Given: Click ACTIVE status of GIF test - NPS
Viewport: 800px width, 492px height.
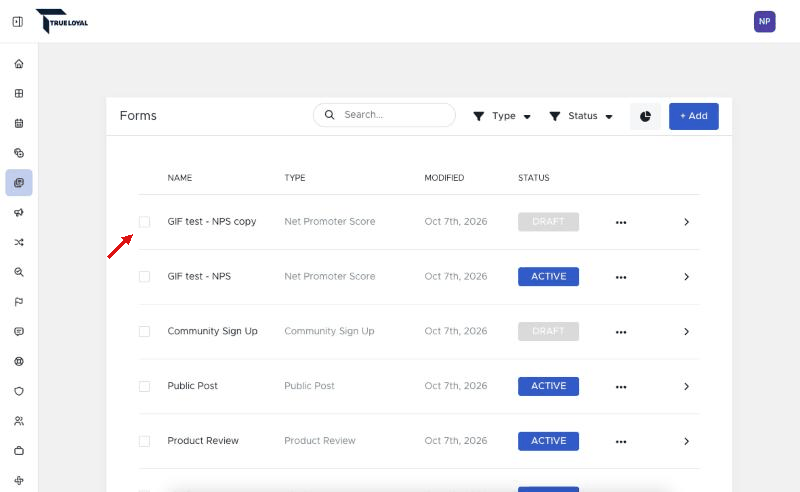Looking at the screenshot, I should click(548, 277).
